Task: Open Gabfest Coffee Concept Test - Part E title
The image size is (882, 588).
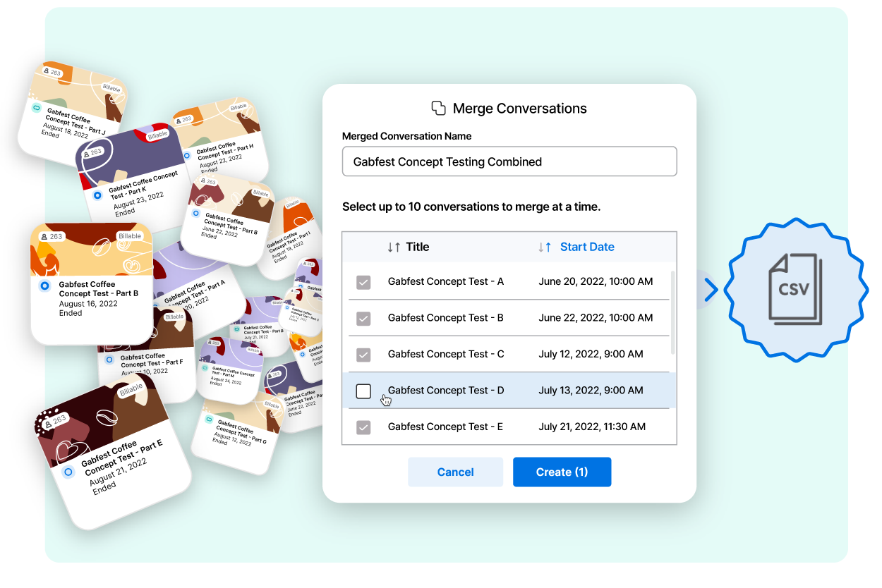Action: (121, 458)
